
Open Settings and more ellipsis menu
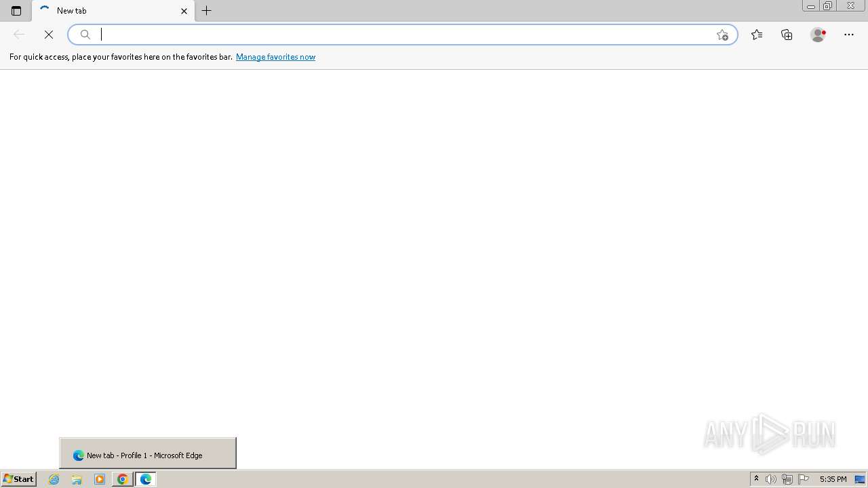[849, 35]
